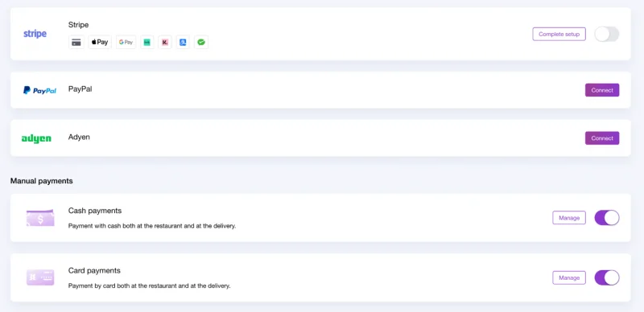Enable the Stripe toggle switch

point(607,34)
